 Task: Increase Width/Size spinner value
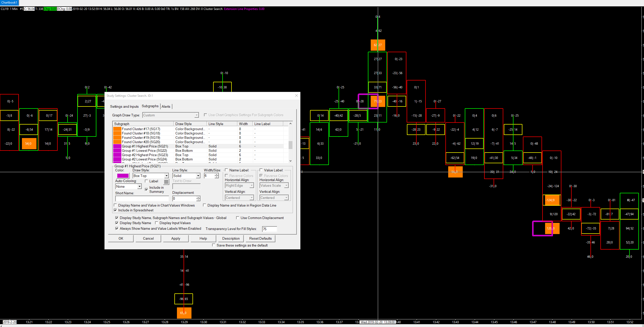click(x=217, y=174)
